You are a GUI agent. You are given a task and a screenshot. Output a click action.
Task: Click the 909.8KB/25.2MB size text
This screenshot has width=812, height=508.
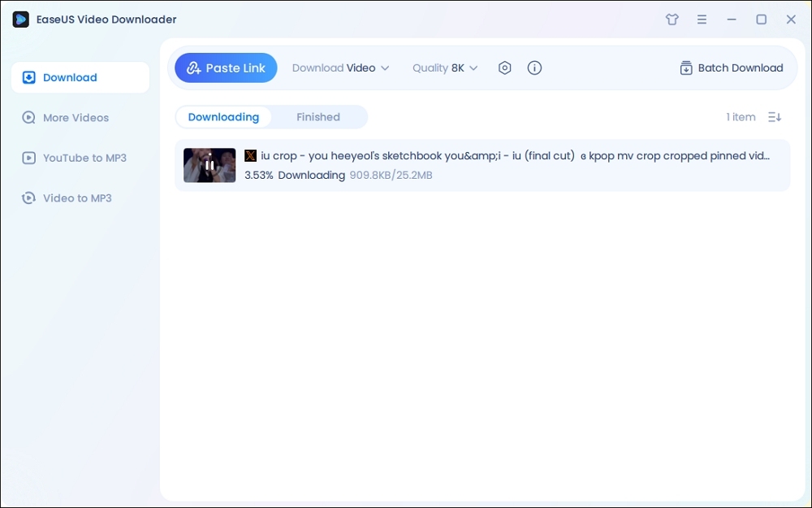[x=391, y=176]
